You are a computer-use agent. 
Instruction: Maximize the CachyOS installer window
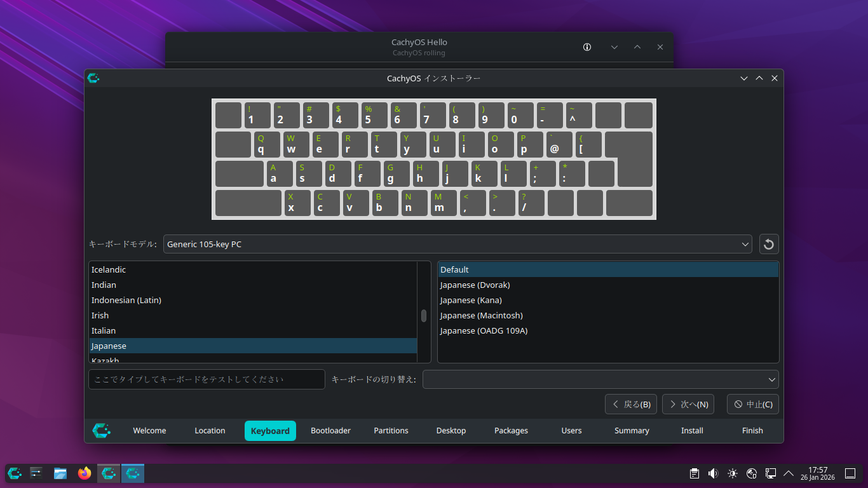point(759,78)
